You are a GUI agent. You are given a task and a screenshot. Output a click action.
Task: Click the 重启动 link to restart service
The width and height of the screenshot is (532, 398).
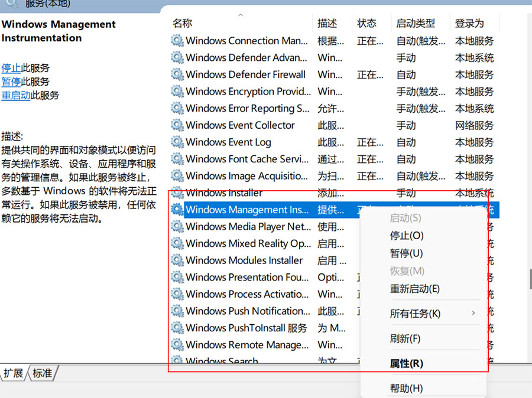(x=16, y=95)
